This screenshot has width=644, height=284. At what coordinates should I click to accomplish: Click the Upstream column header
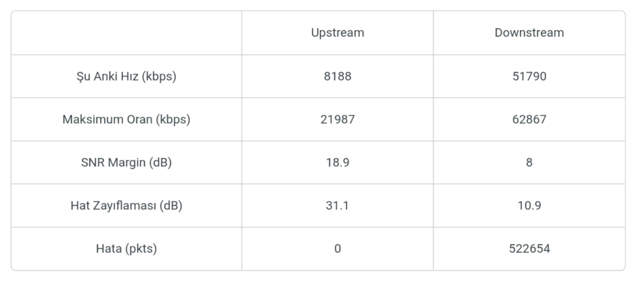[x=337, y=33]
